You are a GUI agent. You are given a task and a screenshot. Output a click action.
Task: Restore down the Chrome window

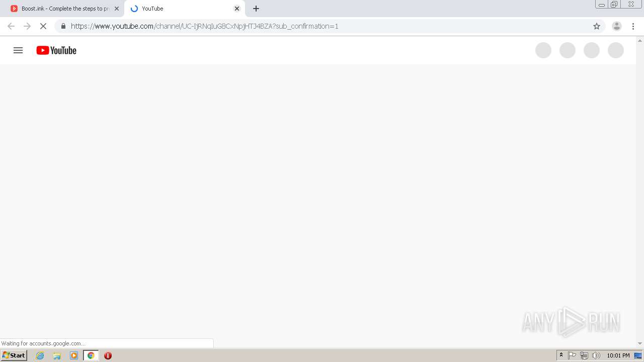(x=614, y=4)
